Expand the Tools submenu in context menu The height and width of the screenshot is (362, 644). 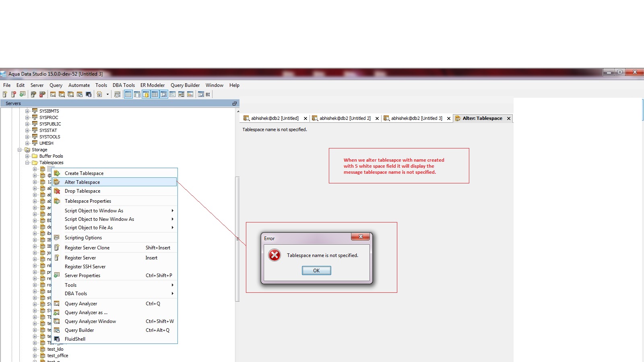pos(115,285)
